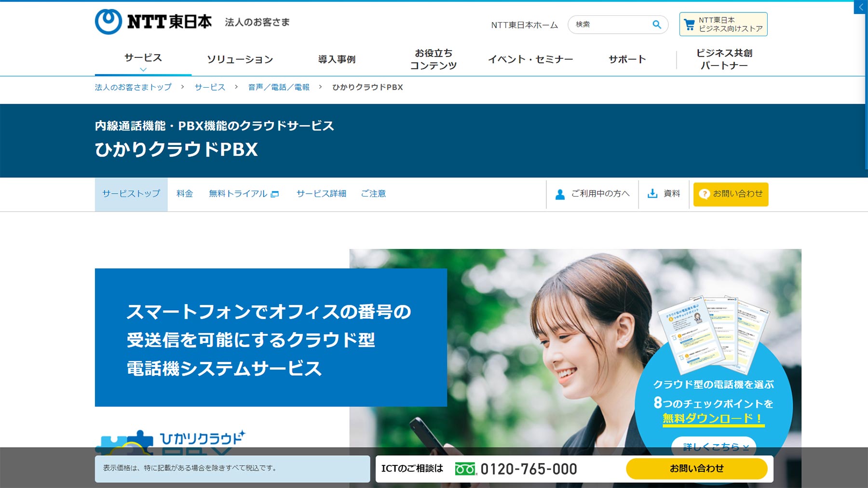
Task: Click the person icon next to ご利用中の方へ
Action: point(559,194)
